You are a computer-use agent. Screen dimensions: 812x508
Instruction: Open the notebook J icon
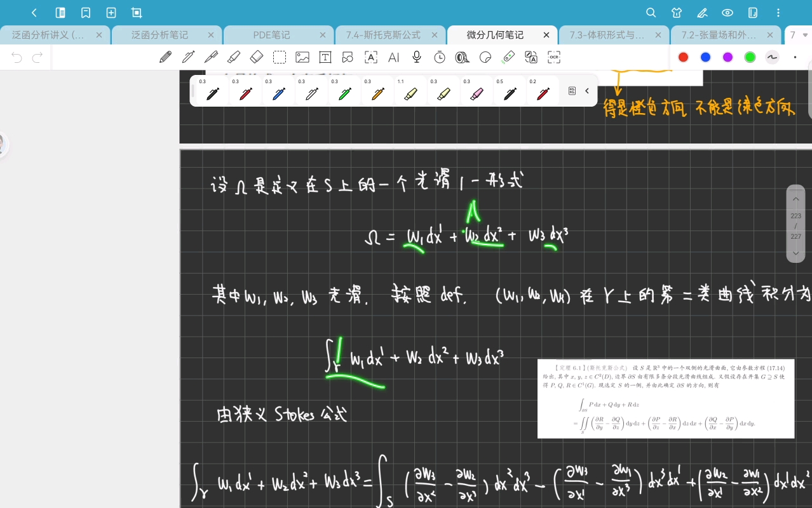pos(753,13)
